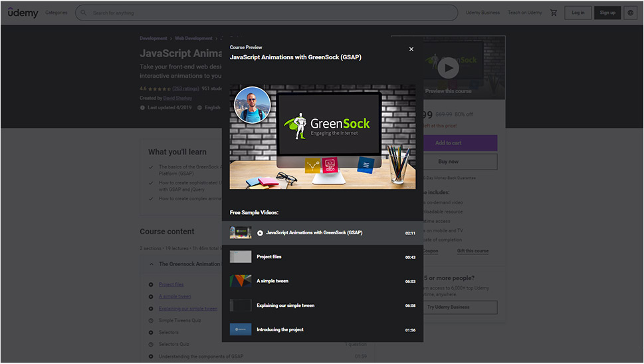Open the shopping cart icon
This screenshot has height=364, width=644.
[x=554, y=13]
